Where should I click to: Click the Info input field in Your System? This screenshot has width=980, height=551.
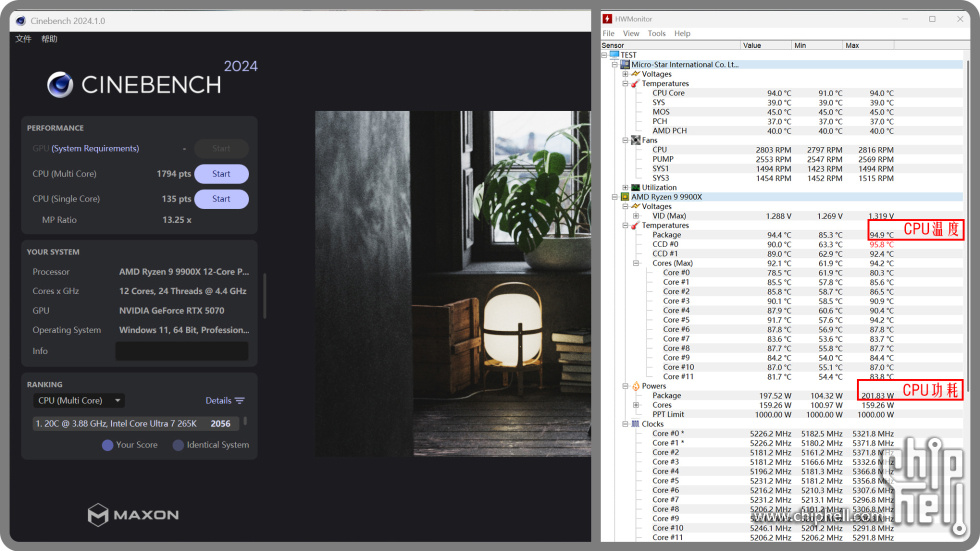tap(182, 351)
